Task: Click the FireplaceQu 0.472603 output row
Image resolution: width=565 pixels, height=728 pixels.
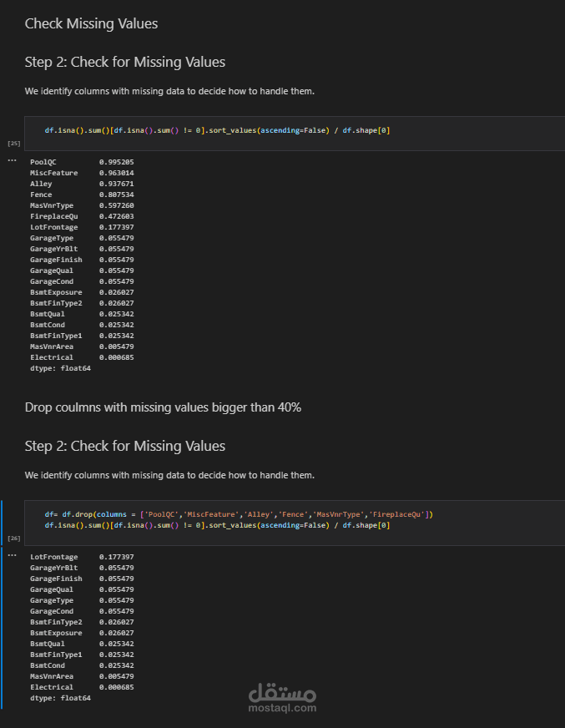Action: click(82, 216)
